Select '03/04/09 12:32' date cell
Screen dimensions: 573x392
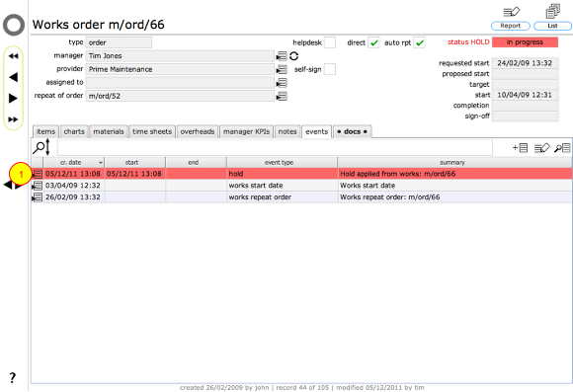pos(74,186)
